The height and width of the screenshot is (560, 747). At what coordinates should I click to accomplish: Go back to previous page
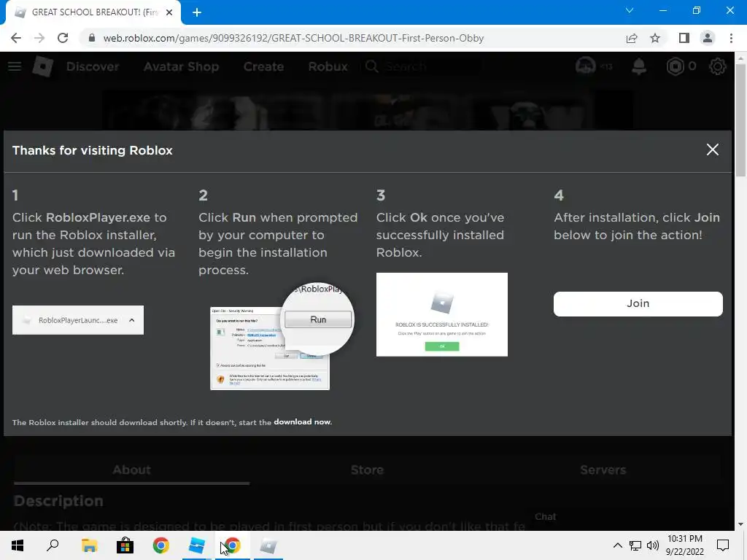point(16,38)
